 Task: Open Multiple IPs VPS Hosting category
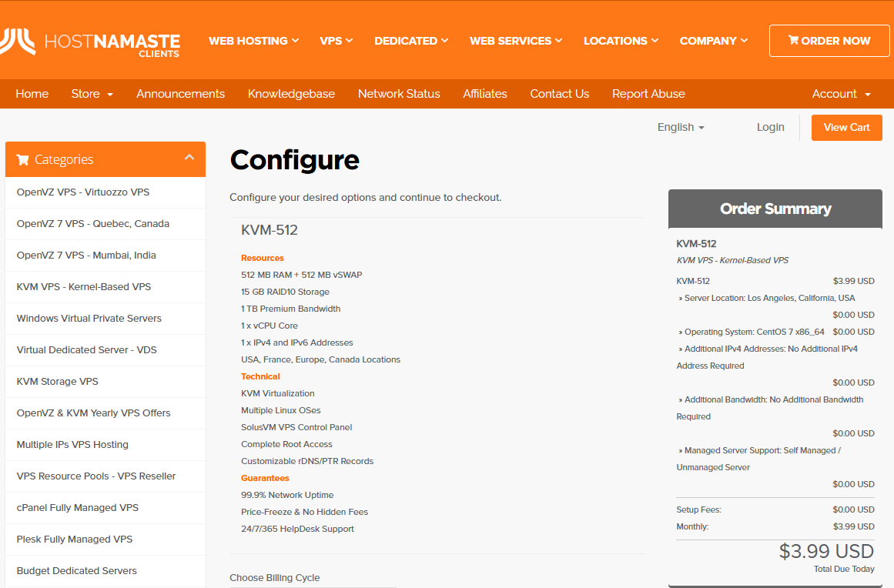(105, 444)
